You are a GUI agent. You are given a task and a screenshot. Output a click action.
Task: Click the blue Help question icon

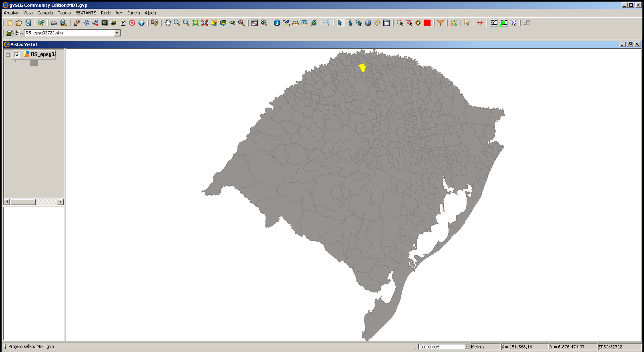(x=141, y=23)
